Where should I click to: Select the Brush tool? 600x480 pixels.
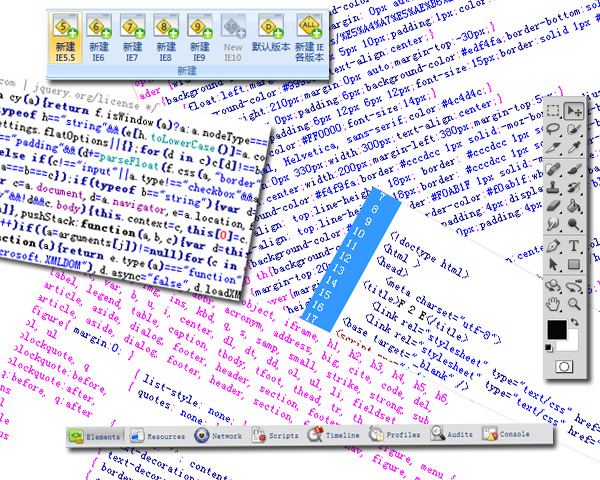point(574,169)
